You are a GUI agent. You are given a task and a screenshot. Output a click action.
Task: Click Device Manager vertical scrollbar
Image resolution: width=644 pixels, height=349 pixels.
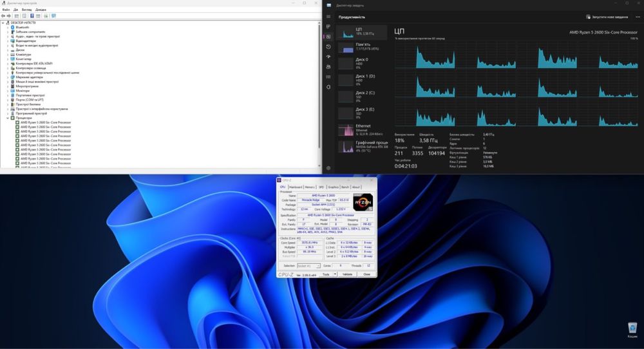coord(319,95)
